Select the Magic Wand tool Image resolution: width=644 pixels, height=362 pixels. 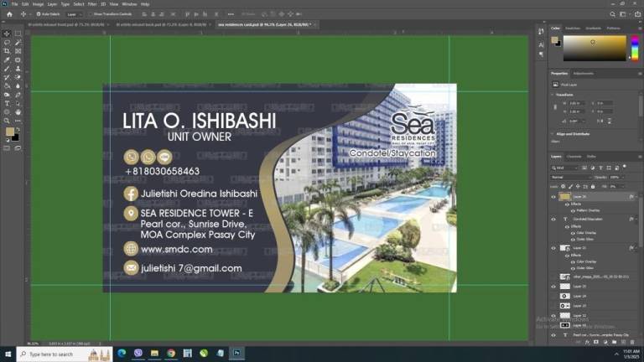point(18,43)
